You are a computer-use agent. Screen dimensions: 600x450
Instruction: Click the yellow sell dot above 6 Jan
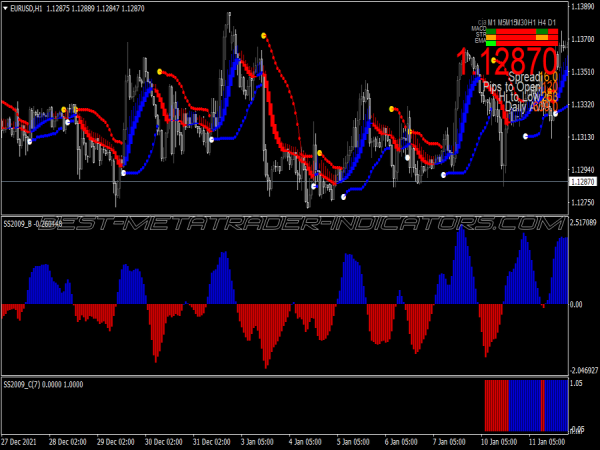pyautogui.click(x=391, y=109)
